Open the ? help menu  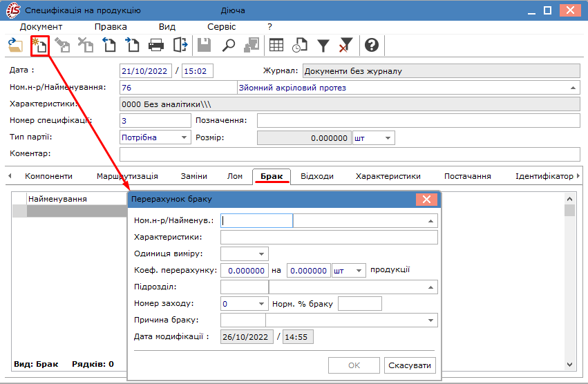click(x=269, y=27)
